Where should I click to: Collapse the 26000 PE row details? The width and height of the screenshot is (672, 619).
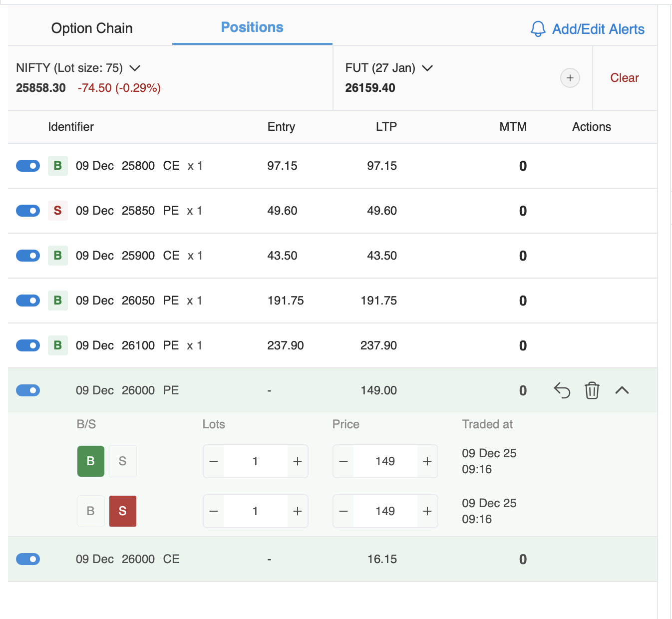coord(622,390)
